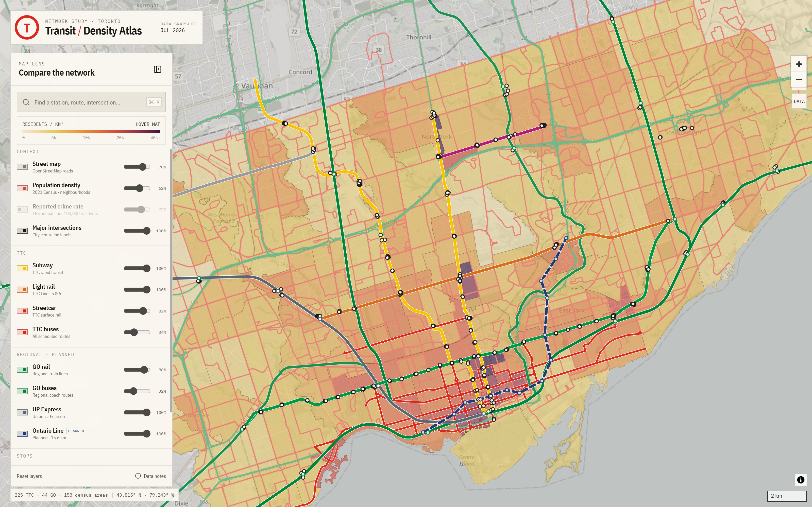812x507 pixels.
Task: Toggle Light rail layer swatch
Action: (23, 290)
